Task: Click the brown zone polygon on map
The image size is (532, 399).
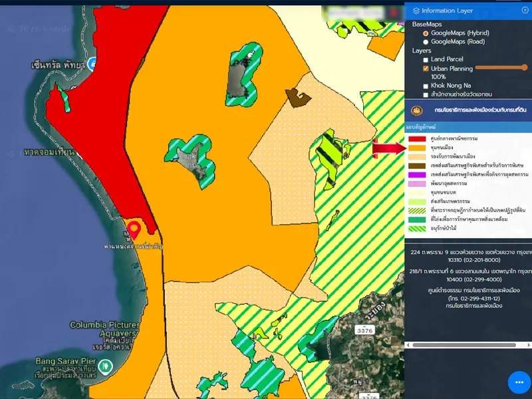Action: pos(297,98)
